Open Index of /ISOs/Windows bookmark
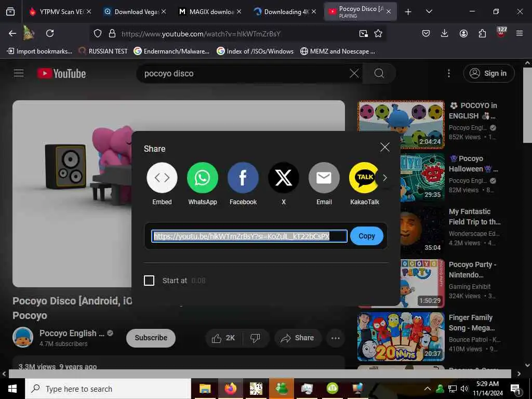The image size is (532, 399). [x=255, y=51]
